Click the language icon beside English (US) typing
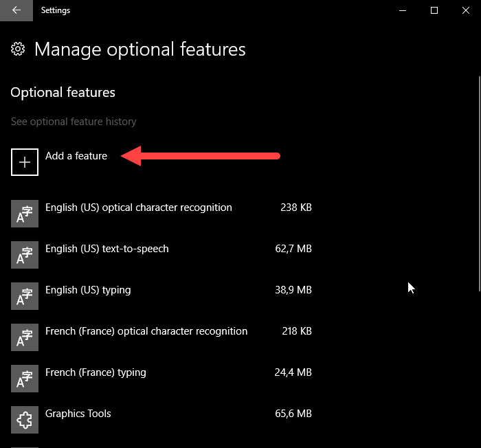 click(25, 296)
